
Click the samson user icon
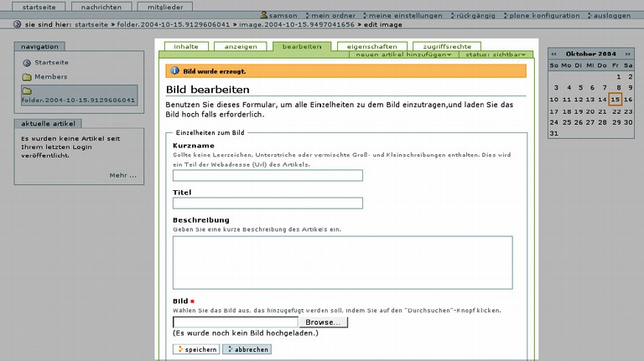[x=265, y=16]
